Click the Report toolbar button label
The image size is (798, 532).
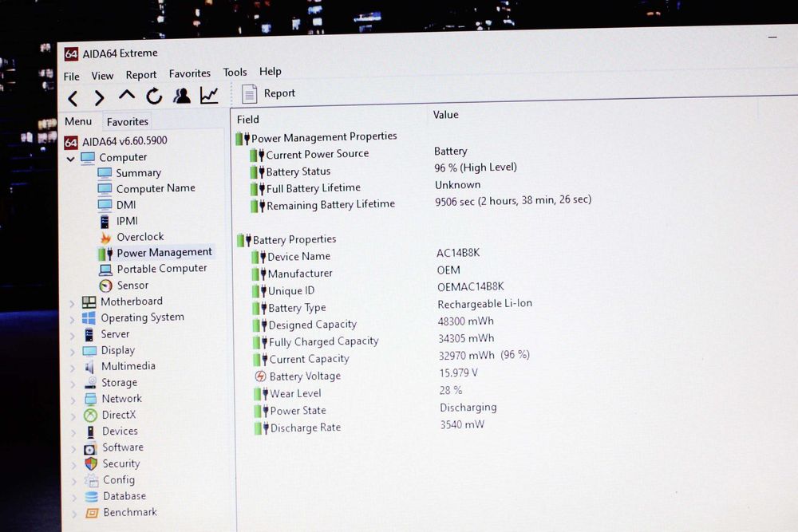[279, 93]
